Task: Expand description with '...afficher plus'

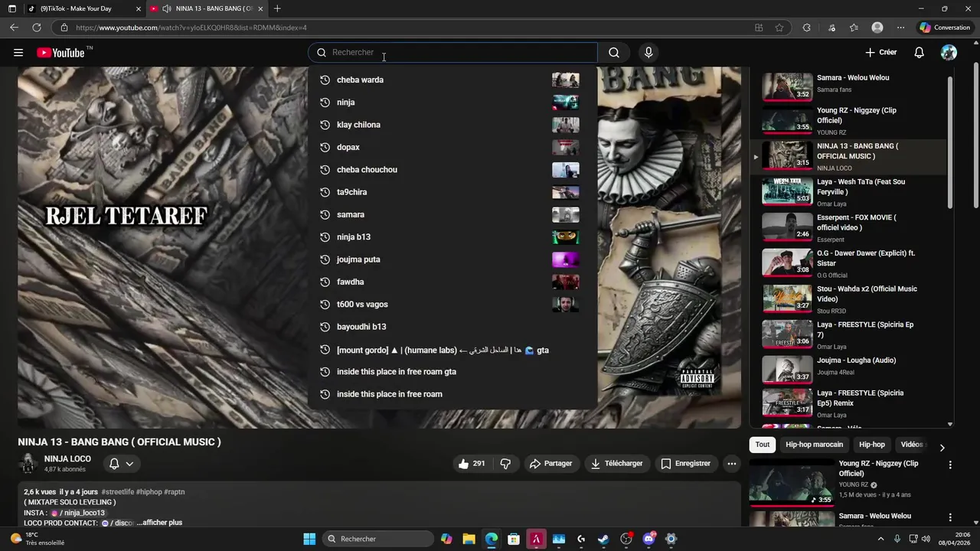Action: 159,523
